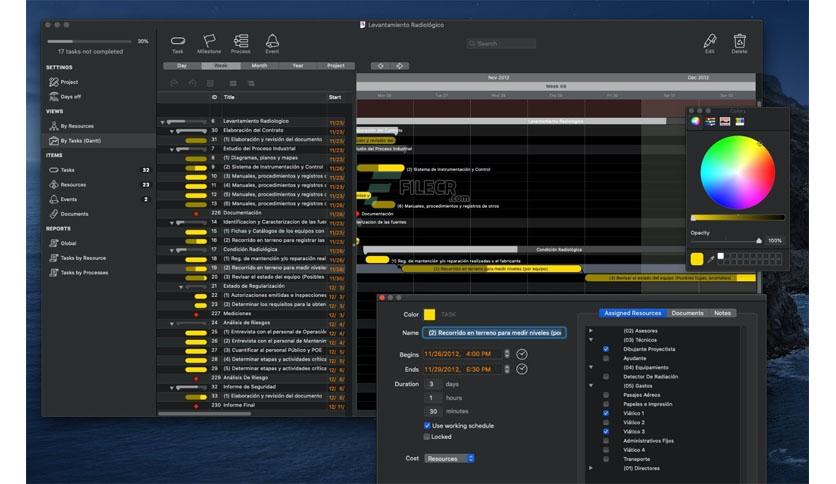Collapse the (05) Gastos group
Image resolution: width=836 pixels, height=484 pixels.
pos(591,385)
